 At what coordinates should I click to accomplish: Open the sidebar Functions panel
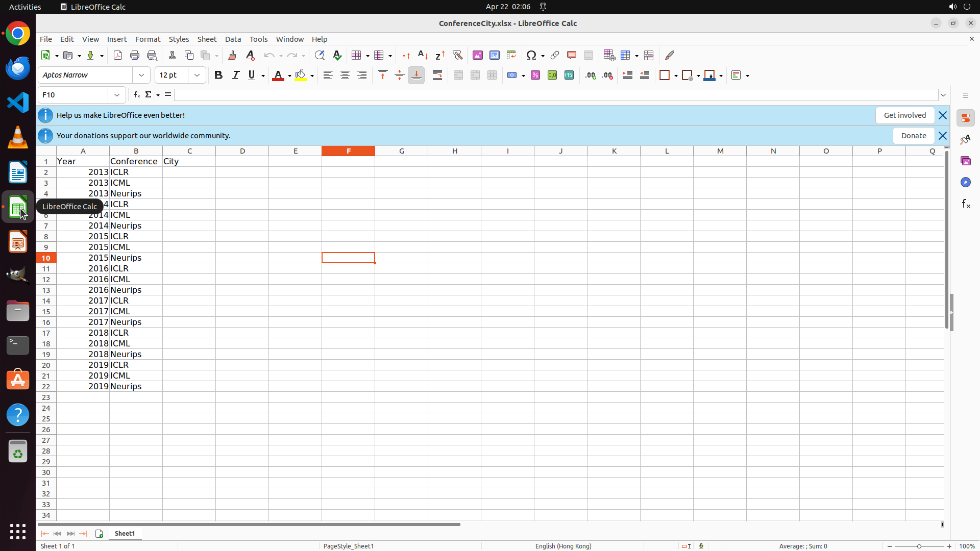pyautogui.click(x=966, y=204)
